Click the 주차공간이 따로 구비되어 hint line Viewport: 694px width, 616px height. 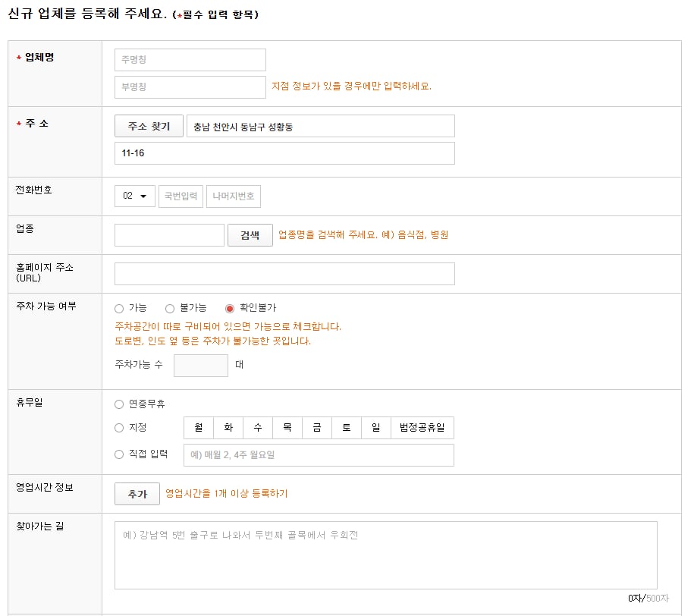point(228,327)
